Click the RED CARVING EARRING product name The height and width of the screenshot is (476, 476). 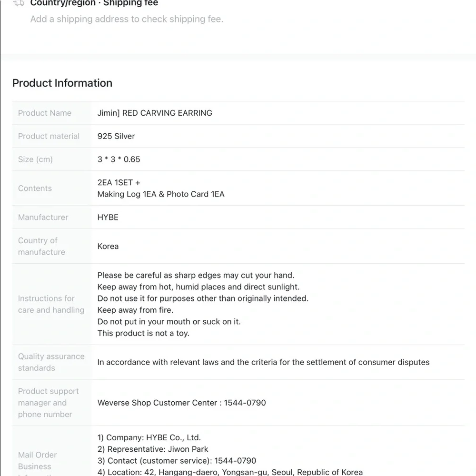155,113
